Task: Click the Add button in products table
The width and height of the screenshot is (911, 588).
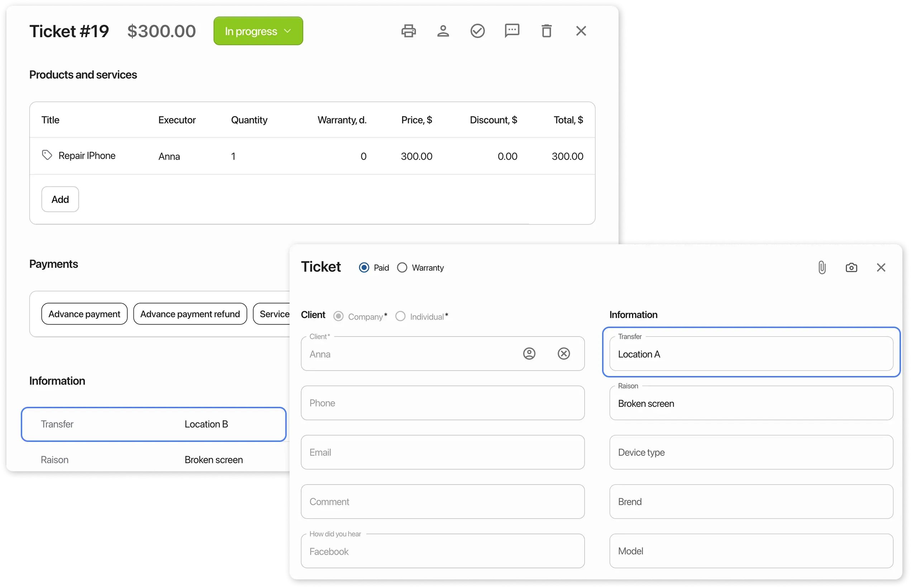Action: pyautogui.click(x=60, y=199)
